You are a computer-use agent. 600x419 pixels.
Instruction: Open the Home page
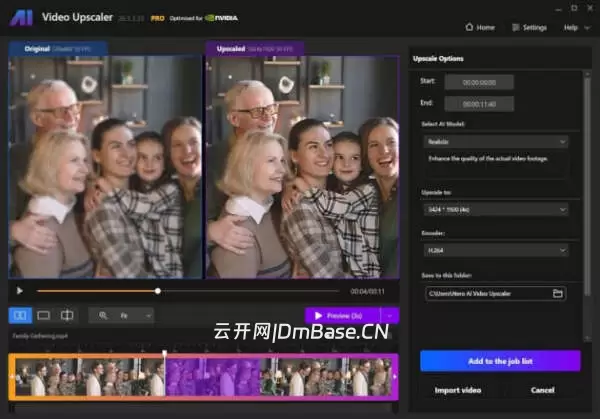480,28
